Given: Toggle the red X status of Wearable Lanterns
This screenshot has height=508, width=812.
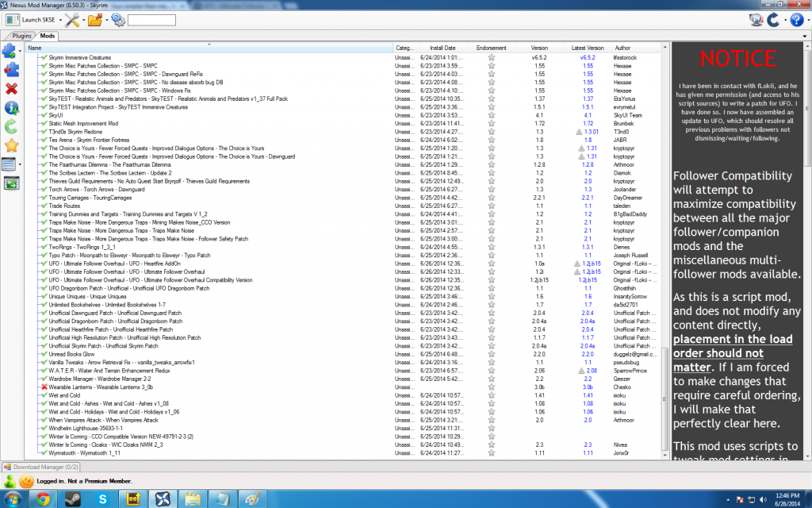Looking at the screenshot, I should pyautogui.click(x=44, y=387).
